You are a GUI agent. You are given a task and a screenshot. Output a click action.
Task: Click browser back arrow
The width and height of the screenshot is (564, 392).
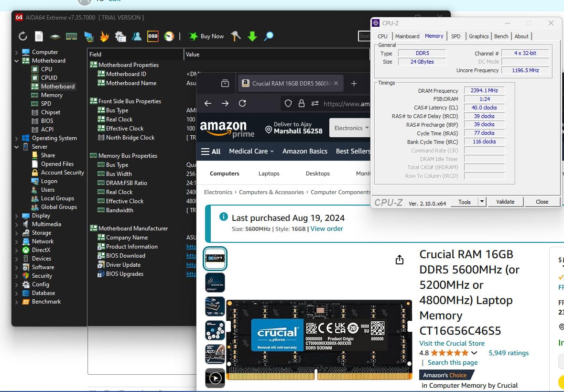point(208,104)
